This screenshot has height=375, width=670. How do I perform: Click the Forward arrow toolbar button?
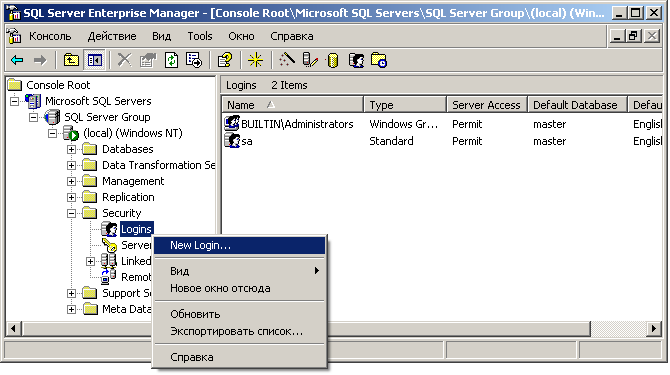tap(40, 60)
